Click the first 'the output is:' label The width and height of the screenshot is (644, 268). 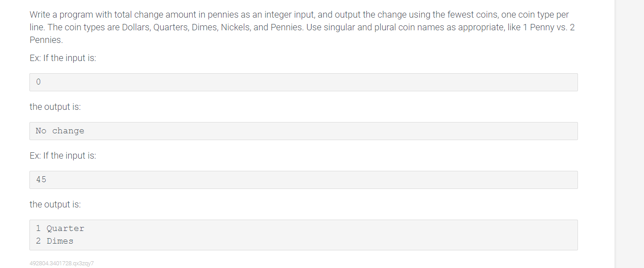pos(55,107)
